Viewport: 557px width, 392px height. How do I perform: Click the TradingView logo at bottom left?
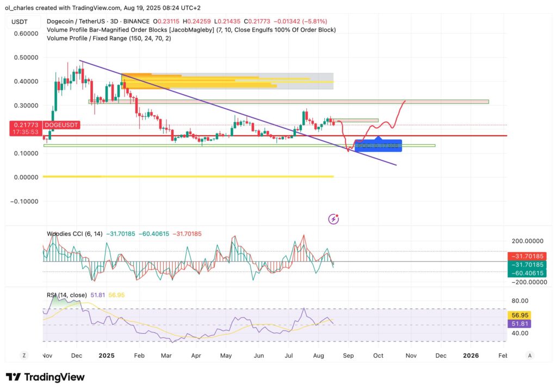point(46,377)
